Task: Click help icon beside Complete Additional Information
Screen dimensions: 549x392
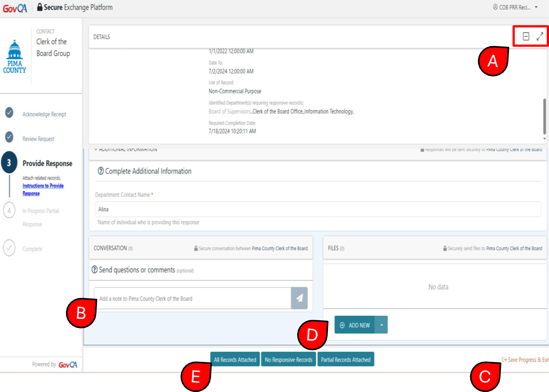Action: (x=101, y=171)
